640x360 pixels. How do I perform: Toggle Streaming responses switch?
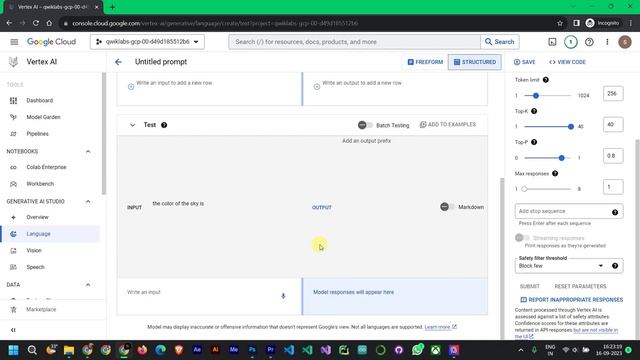(522, 238)
